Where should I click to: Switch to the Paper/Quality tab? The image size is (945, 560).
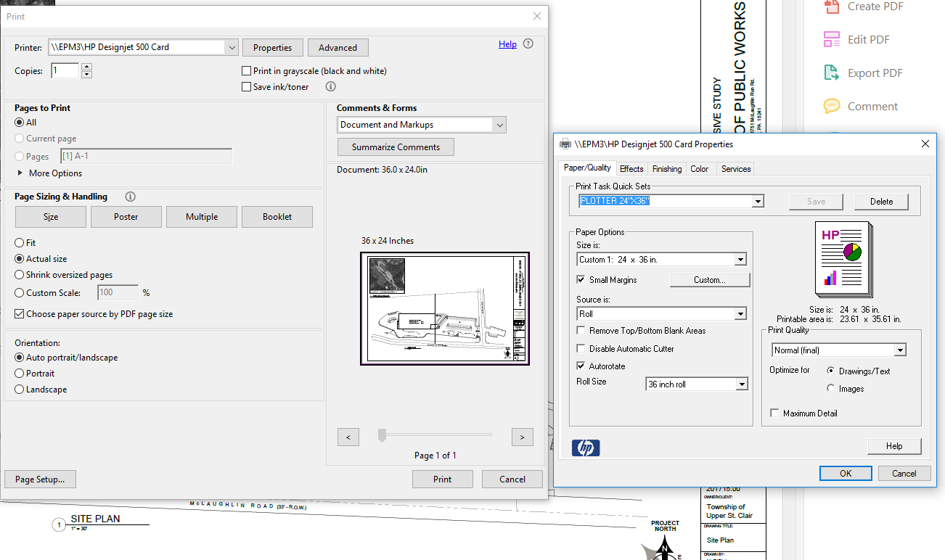[x=588, y=168]
